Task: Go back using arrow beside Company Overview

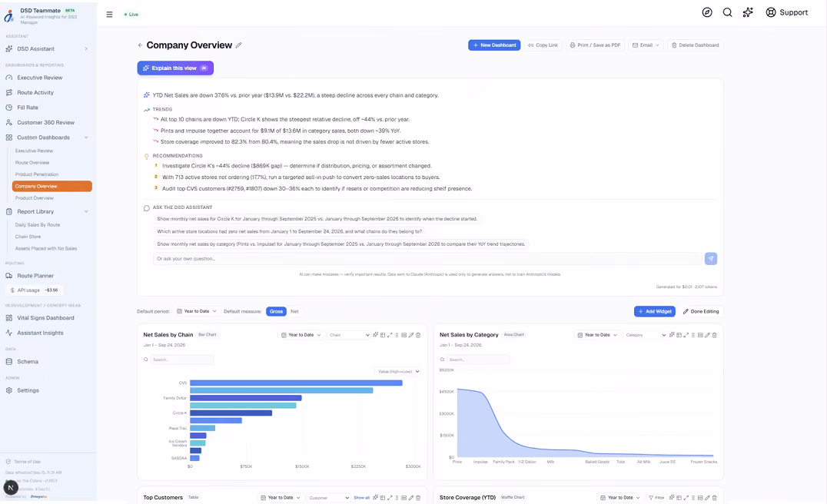Action: coord(140,45)
